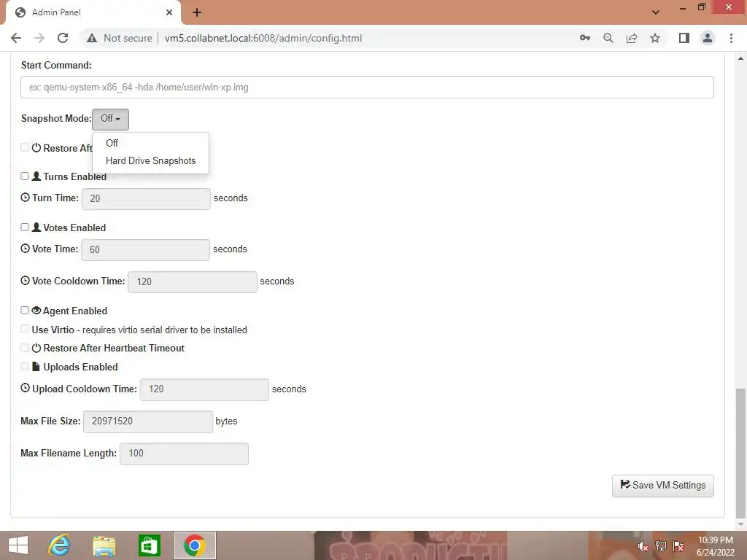747x560 pixels.
Task: Reload the Admin Panel page
Action: (63, 38)
